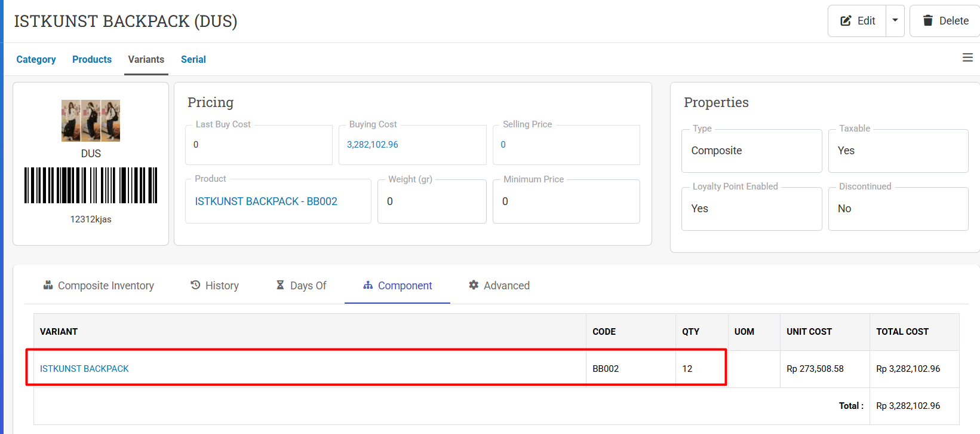Viewport: 980px width, 434px height.
Task: Open the Days Of tab
Action: click(302, 286)
